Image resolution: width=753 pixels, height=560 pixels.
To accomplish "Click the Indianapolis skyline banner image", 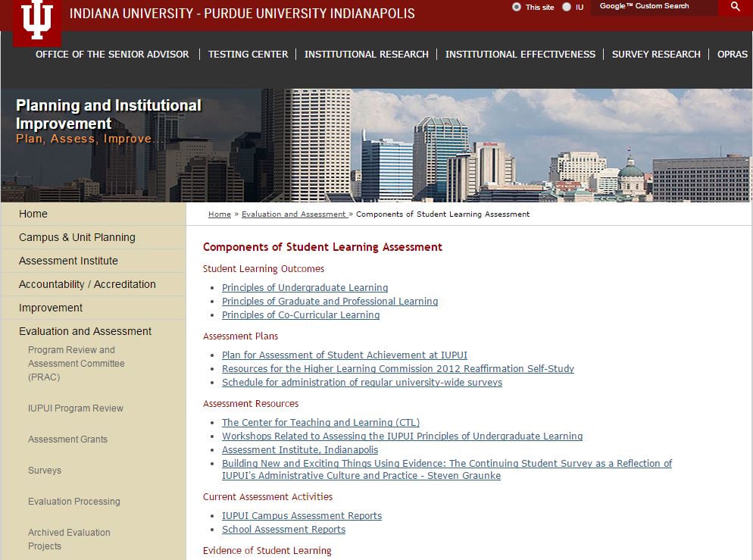I will coord(376,145).
